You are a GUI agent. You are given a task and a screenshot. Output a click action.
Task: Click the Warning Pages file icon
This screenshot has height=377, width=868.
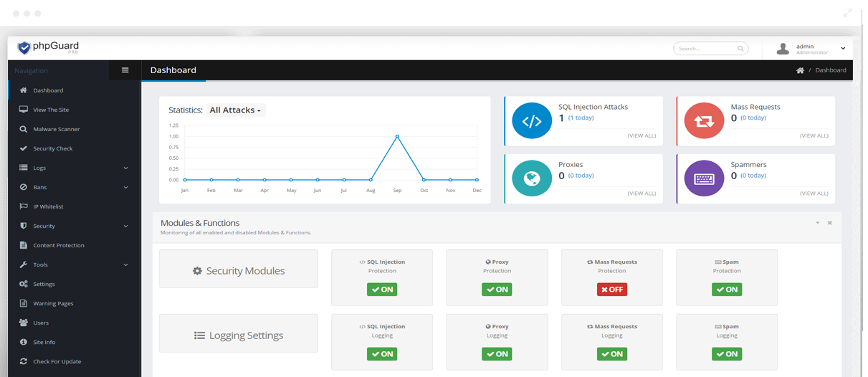24,303
